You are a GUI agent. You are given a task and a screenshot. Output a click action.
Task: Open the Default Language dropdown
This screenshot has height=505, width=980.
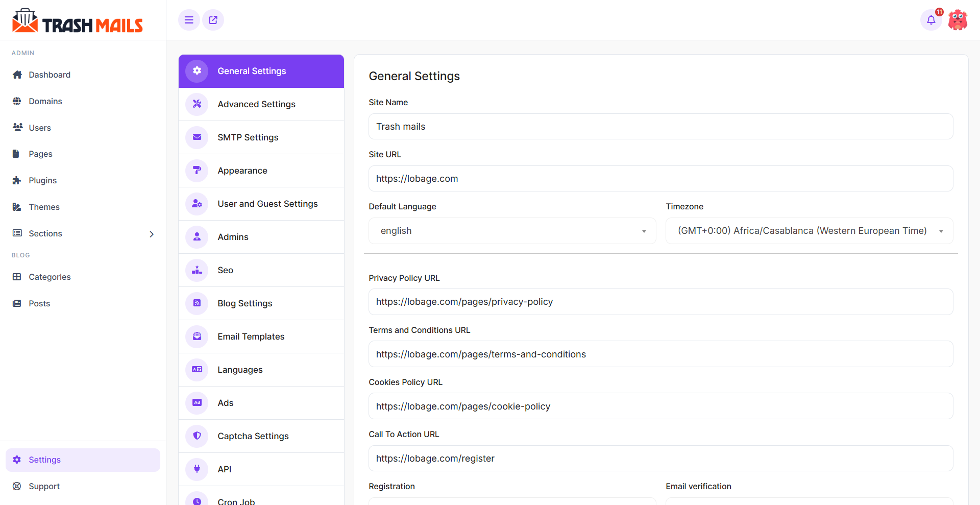tap(512, 231)
